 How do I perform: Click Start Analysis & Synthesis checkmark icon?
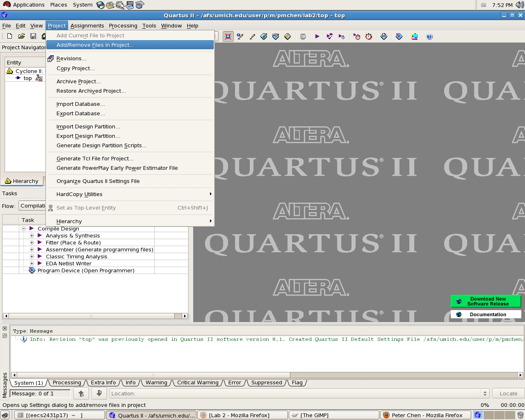point(329,37)
